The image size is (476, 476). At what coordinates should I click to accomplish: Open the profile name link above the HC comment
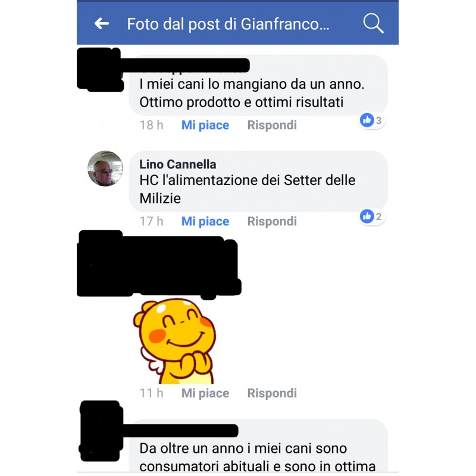[x=177, y=164]
